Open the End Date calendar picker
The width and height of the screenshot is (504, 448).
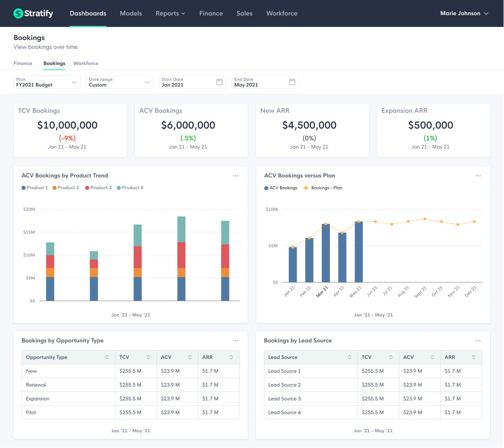292,82
